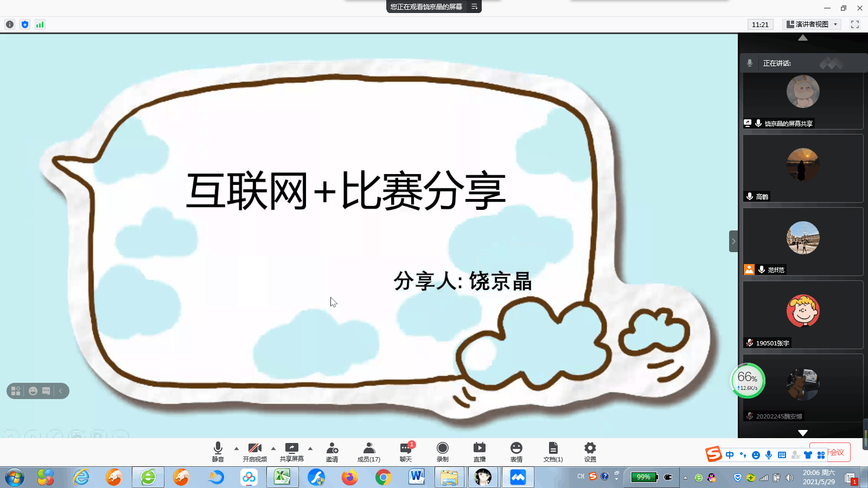Expand video options arrow beside 开启视频
Screen dimensions: 868x488
[x=273, y=448]
